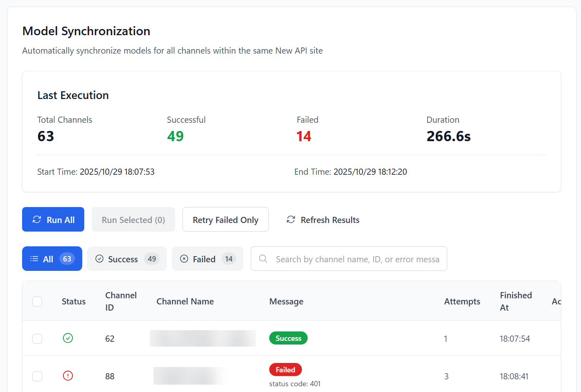Focus the channel search input field
This screenshot has width=581, height=392.
pyautogui.click(x=357, y=259)
